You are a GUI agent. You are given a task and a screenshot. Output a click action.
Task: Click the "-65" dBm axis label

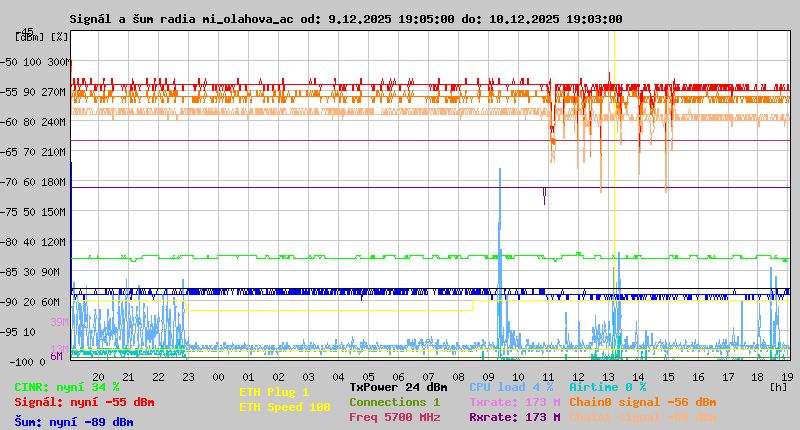9,152
